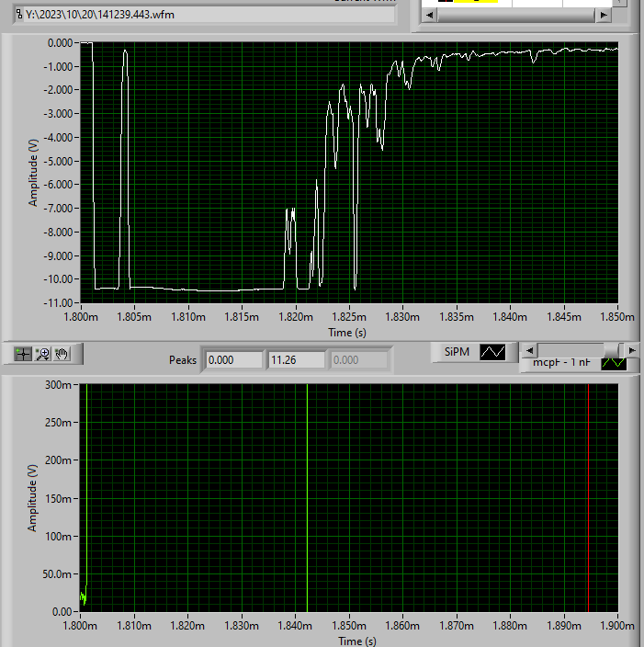Click left arrow of plot legend scrollbar

point(530,351)
